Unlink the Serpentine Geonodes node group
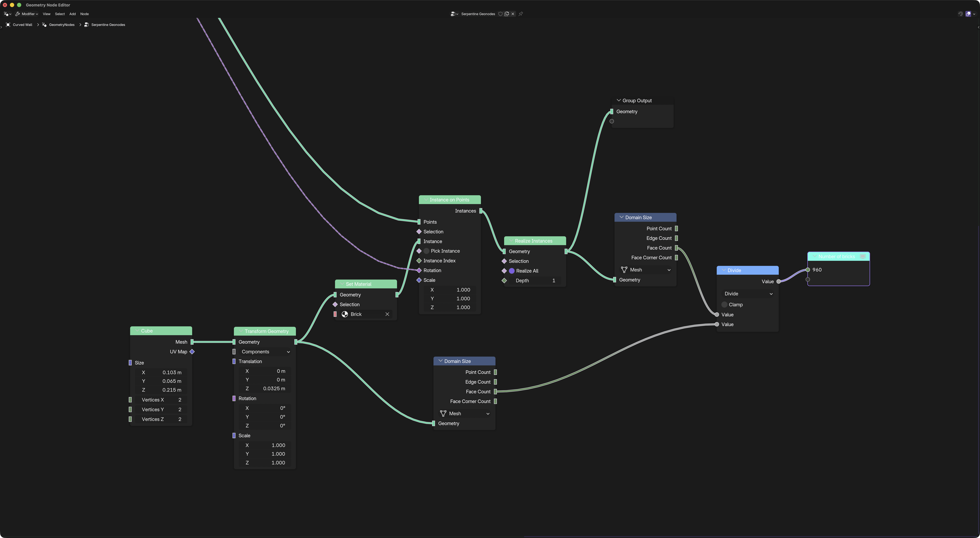 [513, 14]
